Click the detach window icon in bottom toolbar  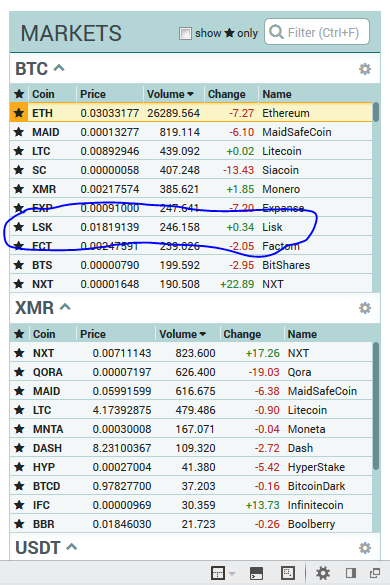tap(375, 573)
